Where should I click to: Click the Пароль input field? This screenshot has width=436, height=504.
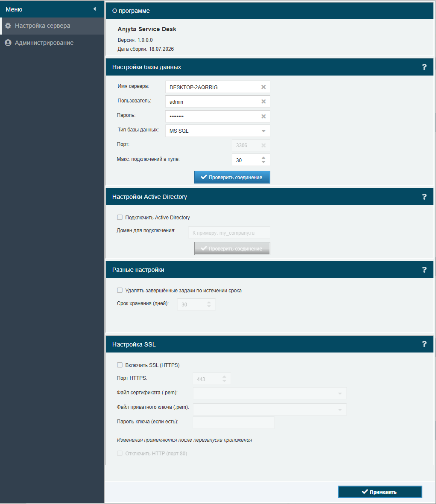click(x=218, y=117)
